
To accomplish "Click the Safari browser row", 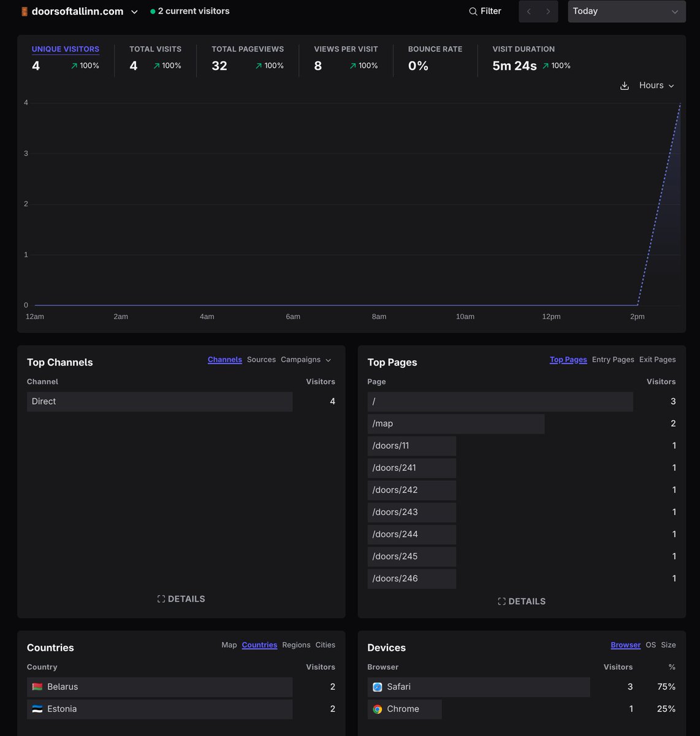I will pos(522,687).
